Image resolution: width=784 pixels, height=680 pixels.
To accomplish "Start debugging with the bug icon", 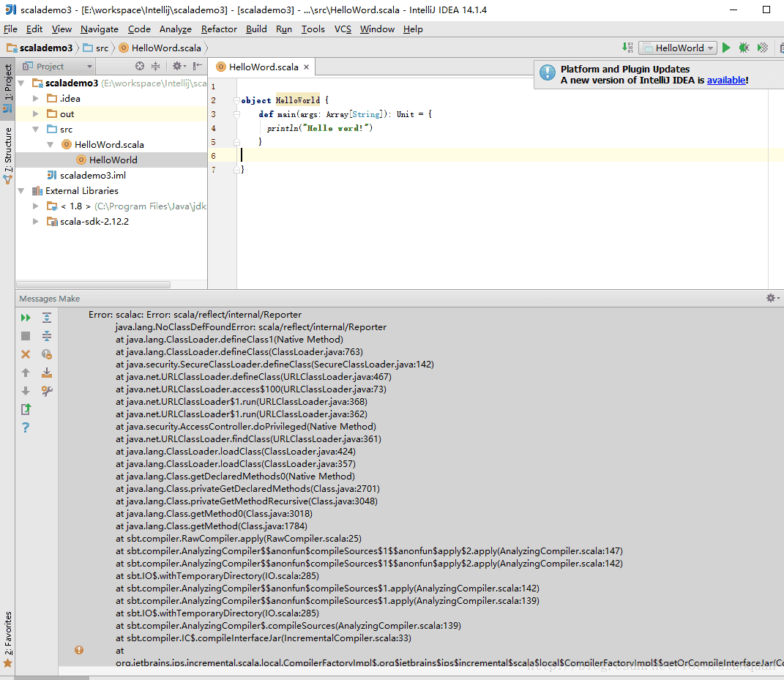I will 744,48.
